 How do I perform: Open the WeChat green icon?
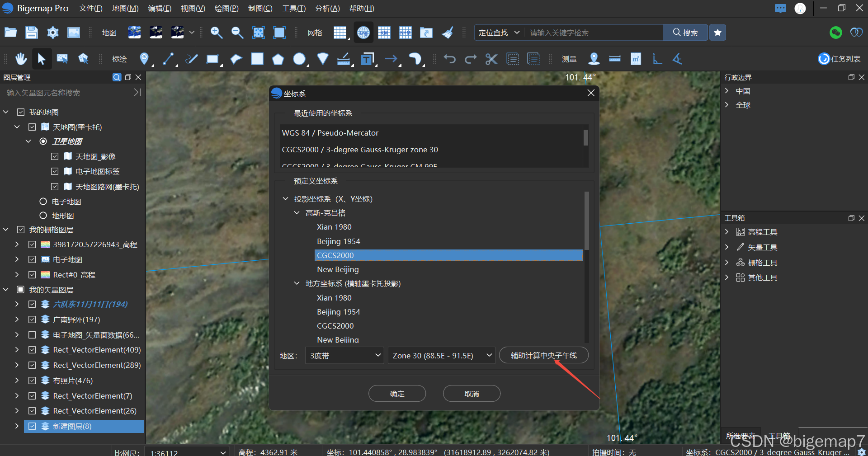pos(836,33)
